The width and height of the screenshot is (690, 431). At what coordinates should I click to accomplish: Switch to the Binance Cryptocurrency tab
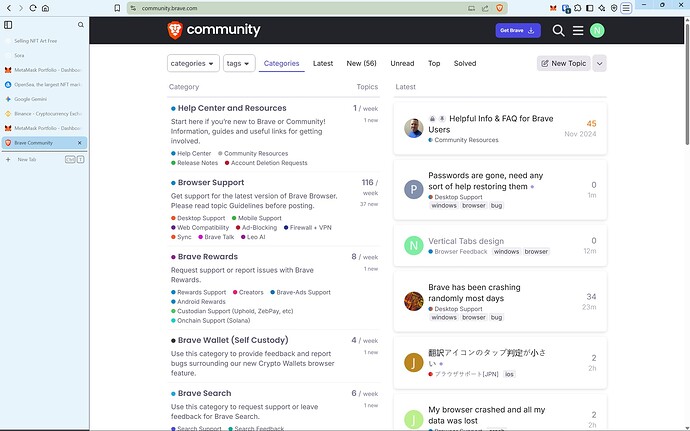point(44,114)
